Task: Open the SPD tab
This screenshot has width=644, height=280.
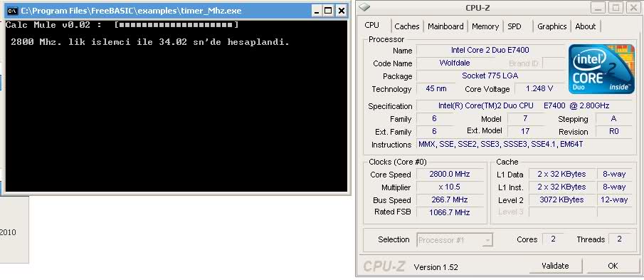Action: pos(514,26)
